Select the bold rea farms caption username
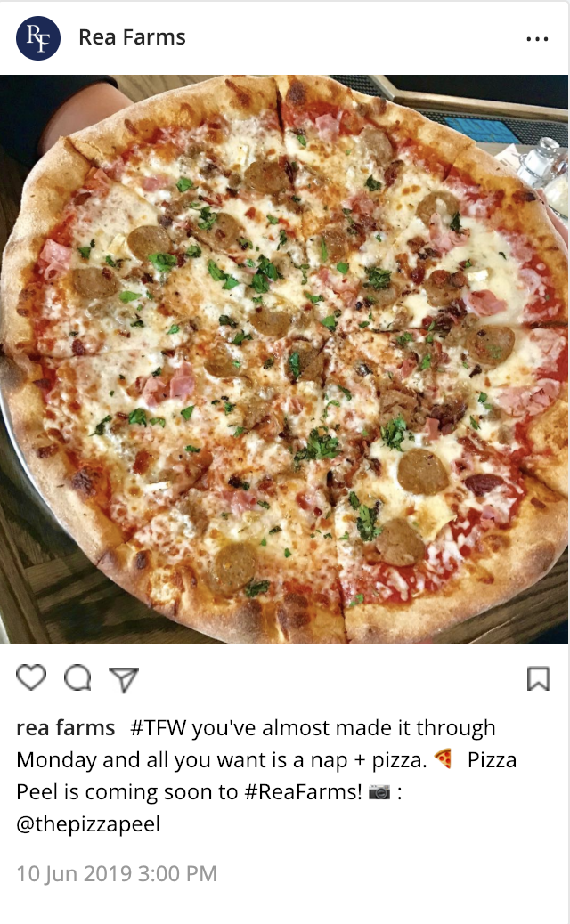This screenshot has height=924, width=570. point(65,728)
